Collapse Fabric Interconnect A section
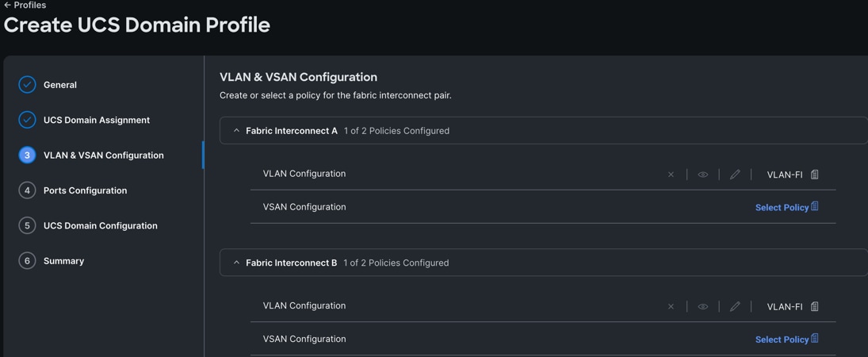 (x=236, y=131)
